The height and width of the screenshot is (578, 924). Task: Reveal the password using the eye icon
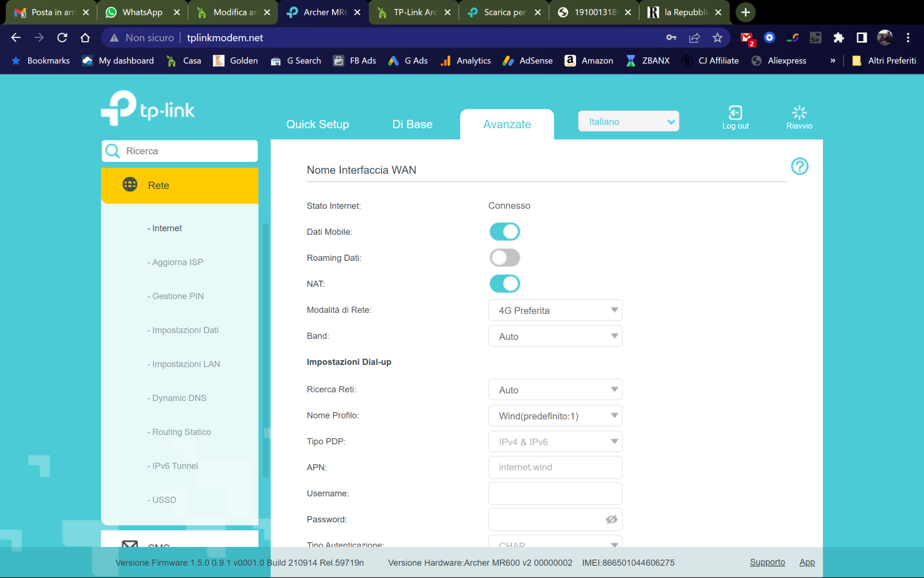(611, 519)
